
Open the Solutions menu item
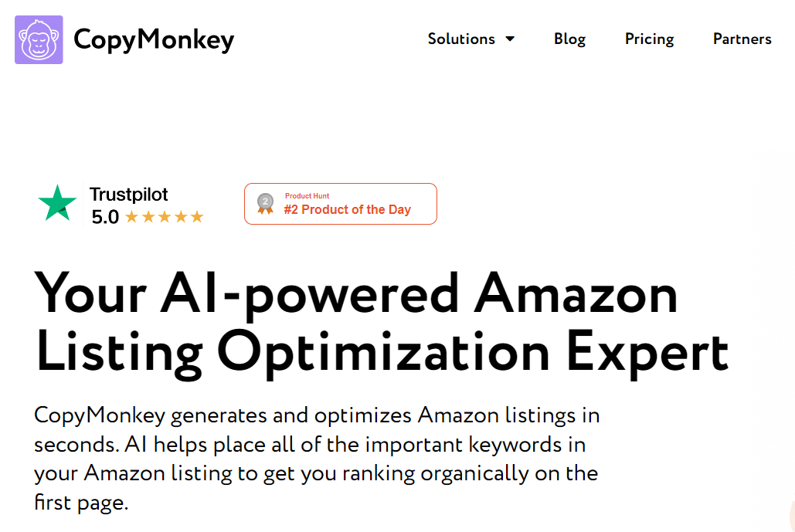pos(461,39)
